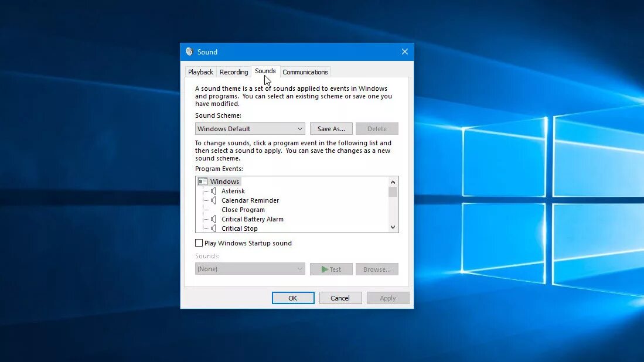Viewport: 644px width, 362px height.
Task: Select the Calendar Reminder event
Action: coord(250,200)
